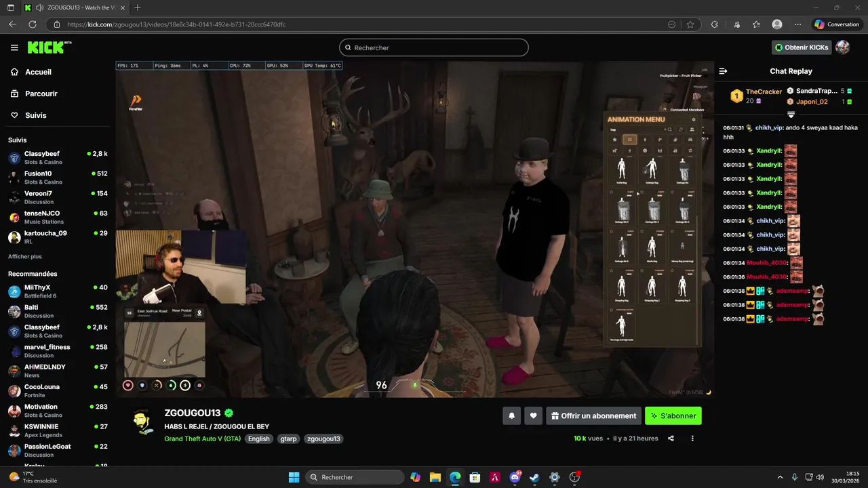The height and width of the screenshot is (488, 868).
Task: Share the video with the share icon
Action: point(671,439)
